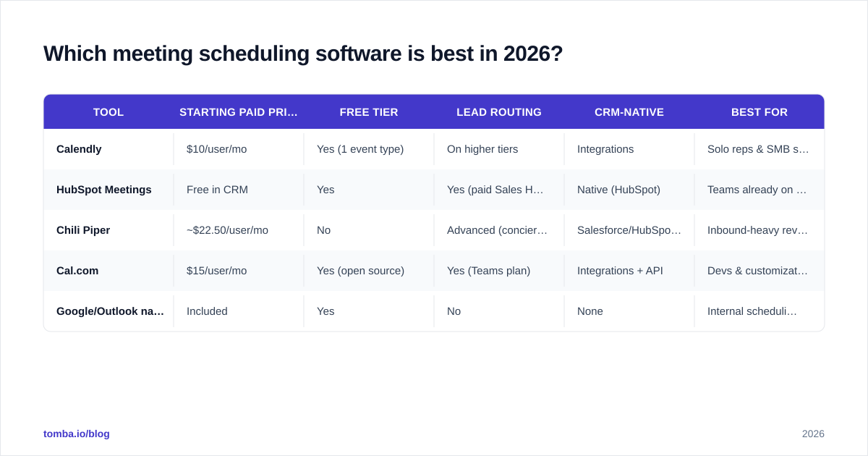Select the HubSpot Meetings row name

(104, 190)
